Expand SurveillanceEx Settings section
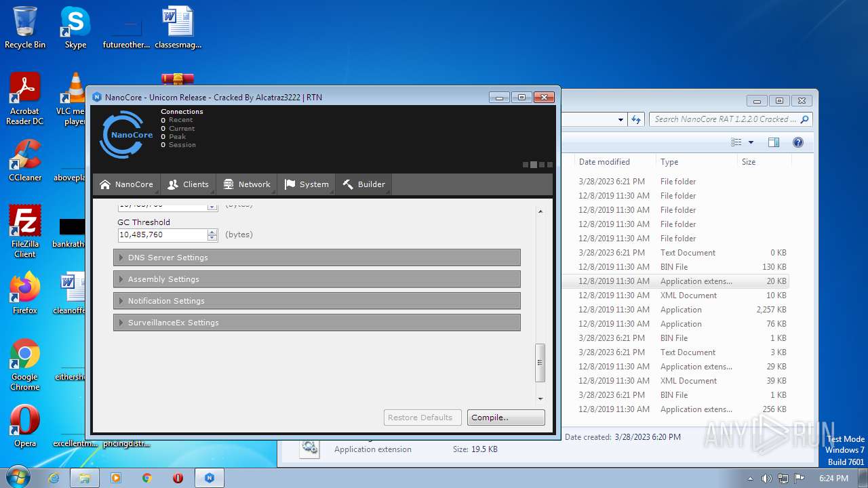 coord(317,323)
